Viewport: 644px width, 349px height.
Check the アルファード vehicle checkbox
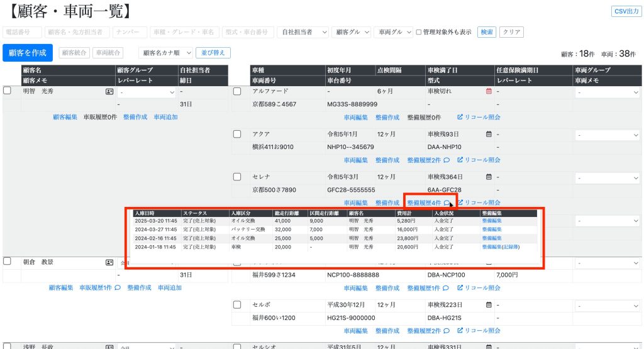(237, 91)
